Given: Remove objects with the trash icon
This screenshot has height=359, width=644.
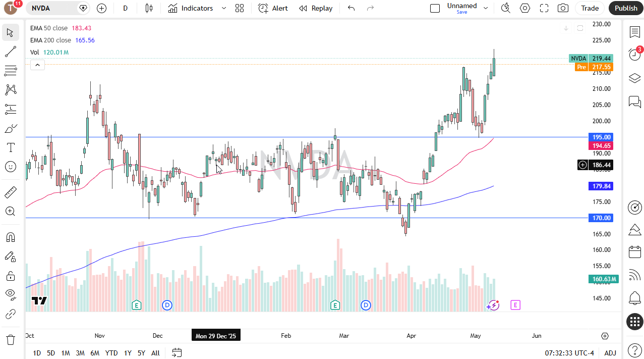Looking at the screenshot, I should tap(10, 339).
